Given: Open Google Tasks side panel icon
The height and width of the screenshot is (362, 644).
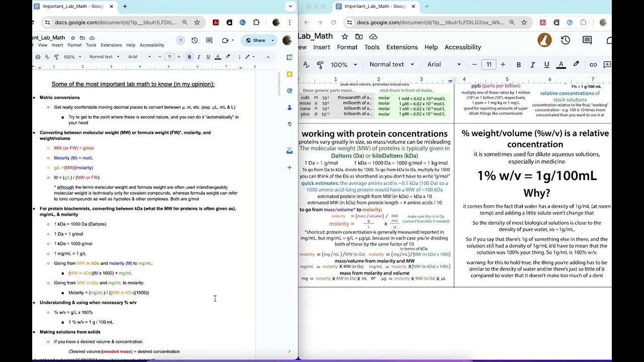Looking at the screenshot, I should 289,90.
